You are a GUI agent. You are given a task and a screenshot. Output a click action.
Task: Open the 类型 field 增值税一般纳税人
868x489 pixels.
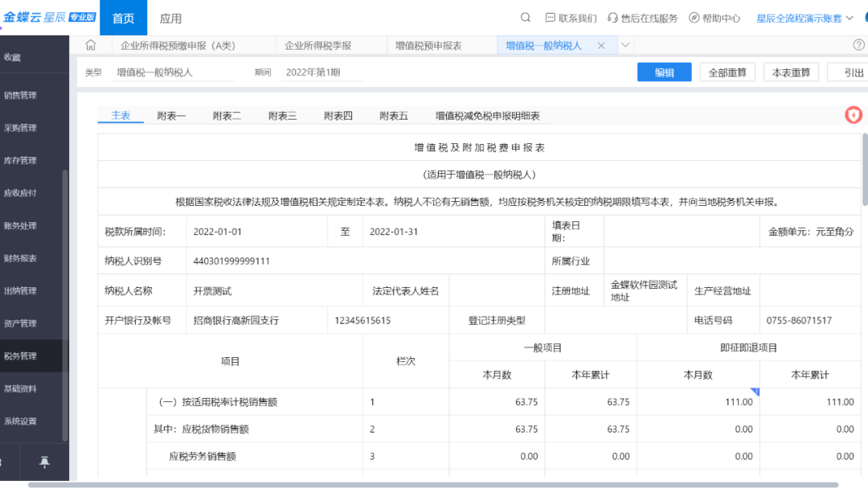point(173,72)
